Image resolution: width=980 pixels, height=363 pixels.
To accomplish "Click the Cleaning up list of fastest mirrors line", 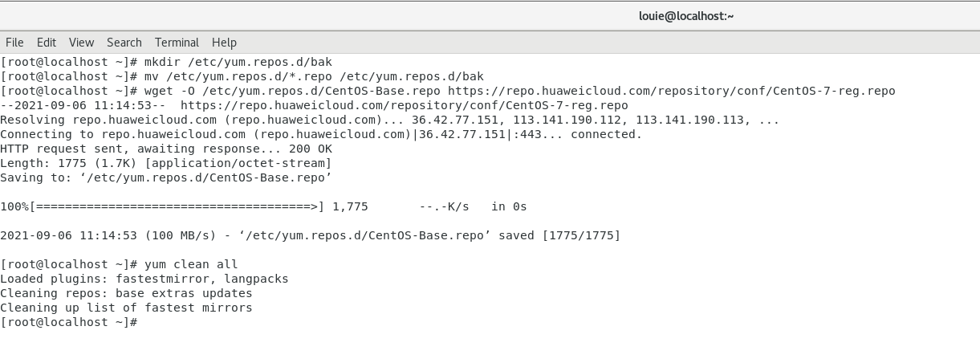I will click(126, 308).
